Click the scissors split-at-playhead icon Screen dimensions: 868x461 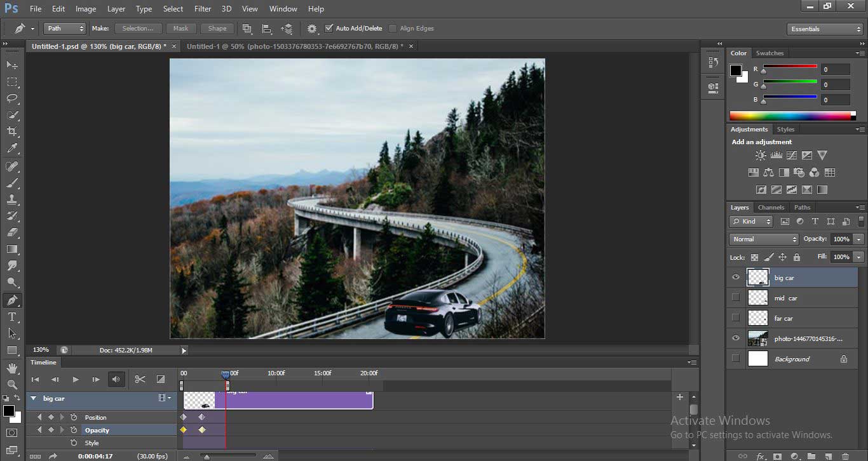[140, 379]
